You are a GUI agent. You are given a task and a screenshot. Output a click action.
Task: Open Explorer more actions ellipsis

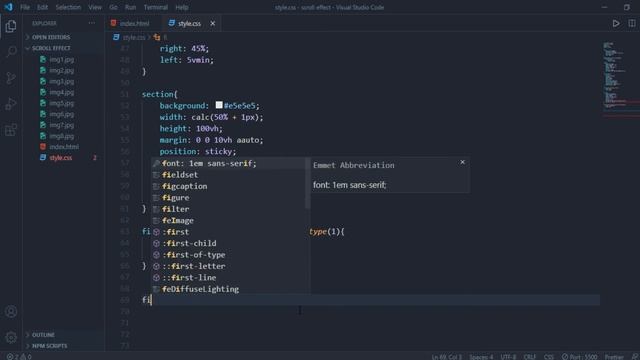pyautogui.click(x=92, y=23)
